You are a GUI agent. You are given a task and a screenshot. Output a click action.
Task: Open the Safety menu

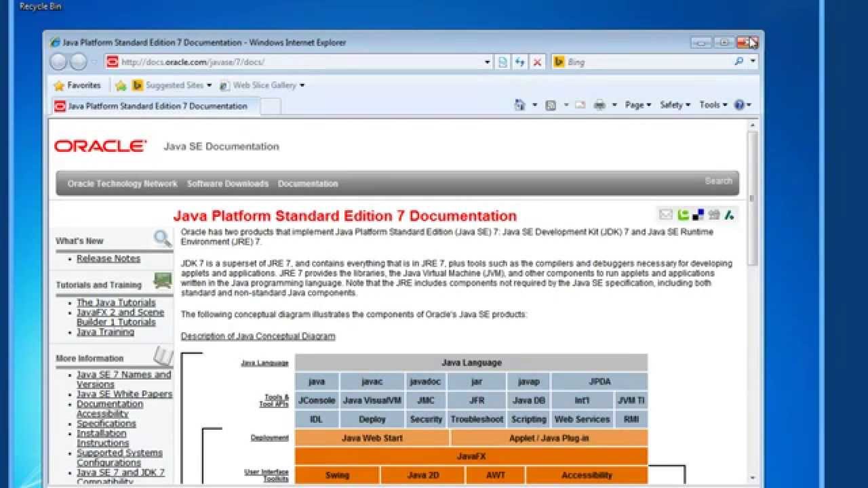pyautogui.click(x=675, y=105)
